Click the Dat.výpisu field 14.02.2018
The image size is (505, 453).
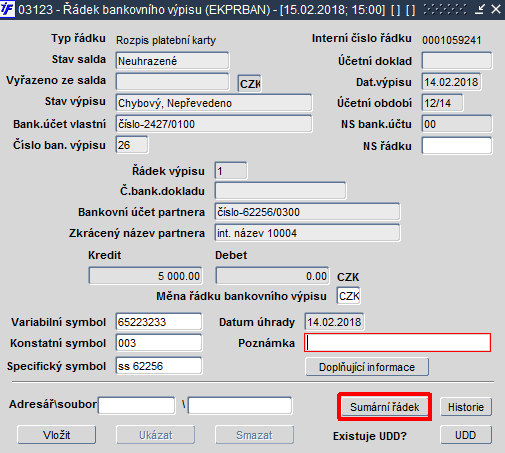click(x=451, y=82)
